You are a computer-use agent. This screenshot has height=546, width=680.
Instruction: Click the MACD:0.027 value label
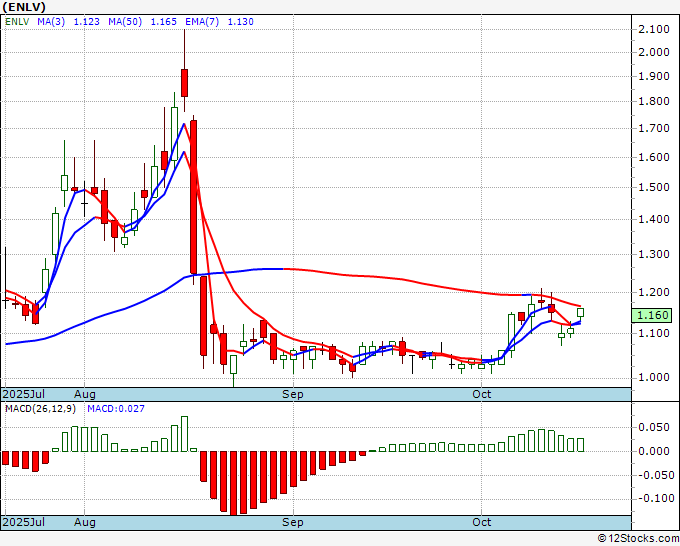[x=116, y=409]
